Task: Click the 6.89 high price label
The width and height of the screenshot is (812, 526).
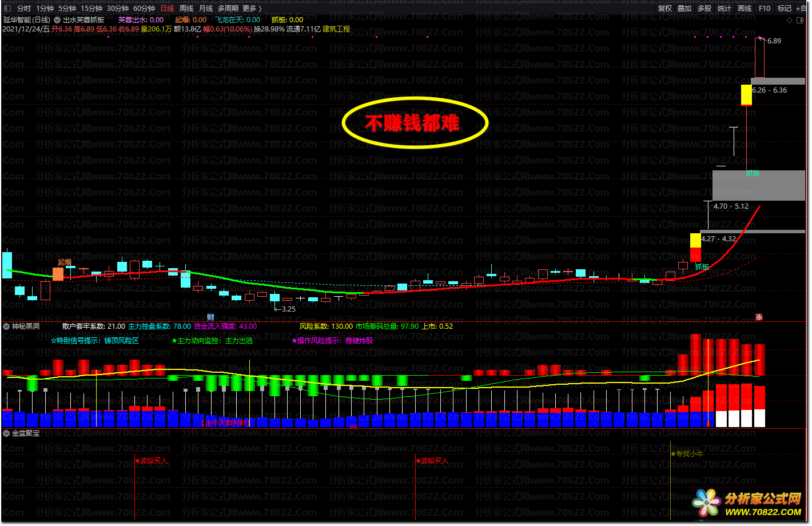Action: pyautogui.click(x=774, y=41)
